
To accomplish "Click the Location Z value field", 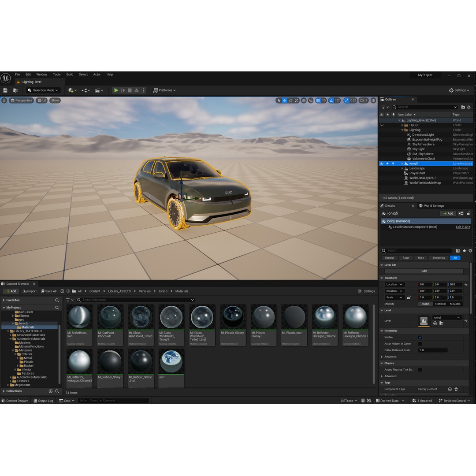I will pyautogui.click(x=455, y=285).
